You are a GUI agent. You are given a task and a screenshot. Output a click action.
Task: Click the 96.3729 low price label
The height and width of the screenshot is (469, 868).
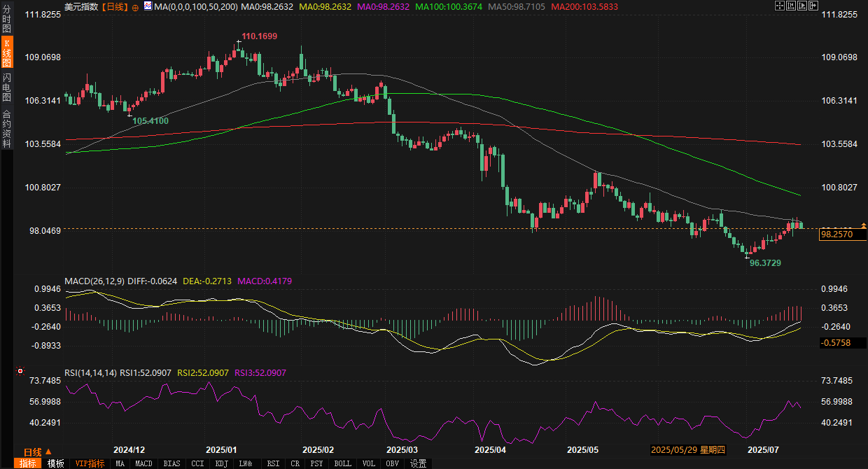click(x=765, y=263)
